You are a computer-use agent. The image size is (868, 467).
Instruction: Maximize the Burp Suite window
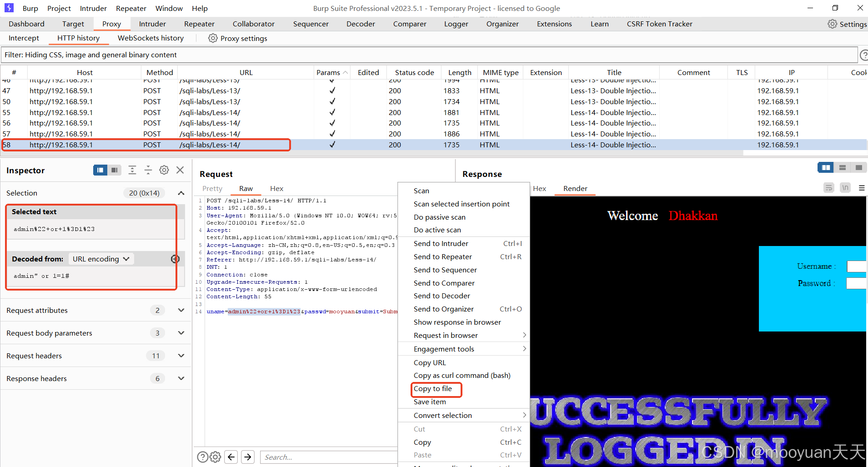[x=835, y=8]
